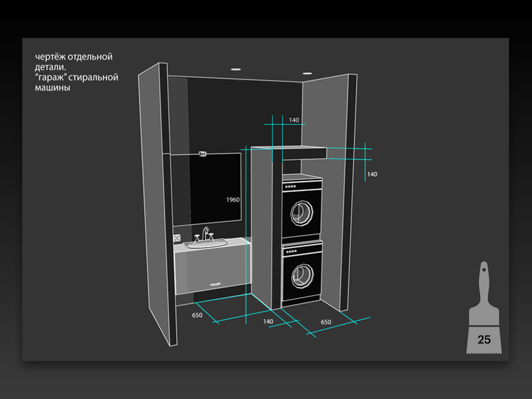Click the upper machine's control knobs
The image size is (532, 399).
291,186
